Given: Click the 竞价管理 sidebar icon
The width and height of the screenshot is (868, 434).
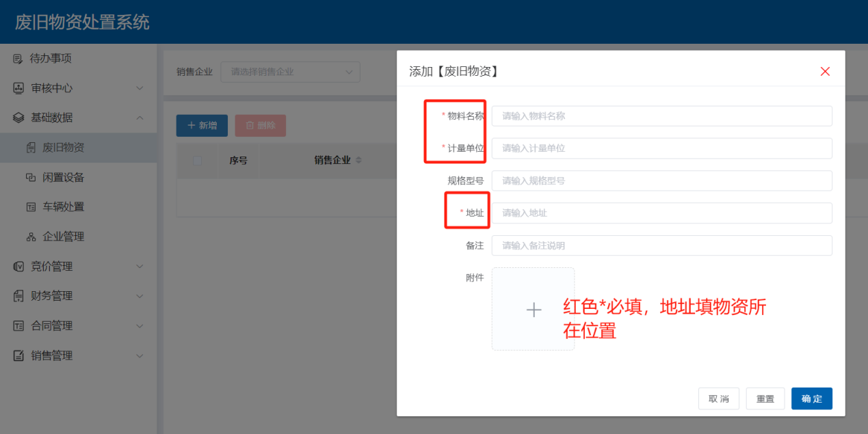Looking at the screenshot, I should tap(18, 267).
